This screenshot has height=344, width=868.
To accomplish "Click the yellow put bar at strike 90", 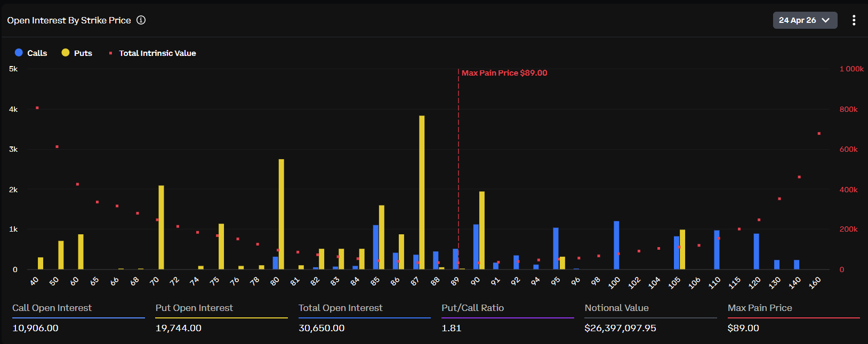I will point(482,230).
